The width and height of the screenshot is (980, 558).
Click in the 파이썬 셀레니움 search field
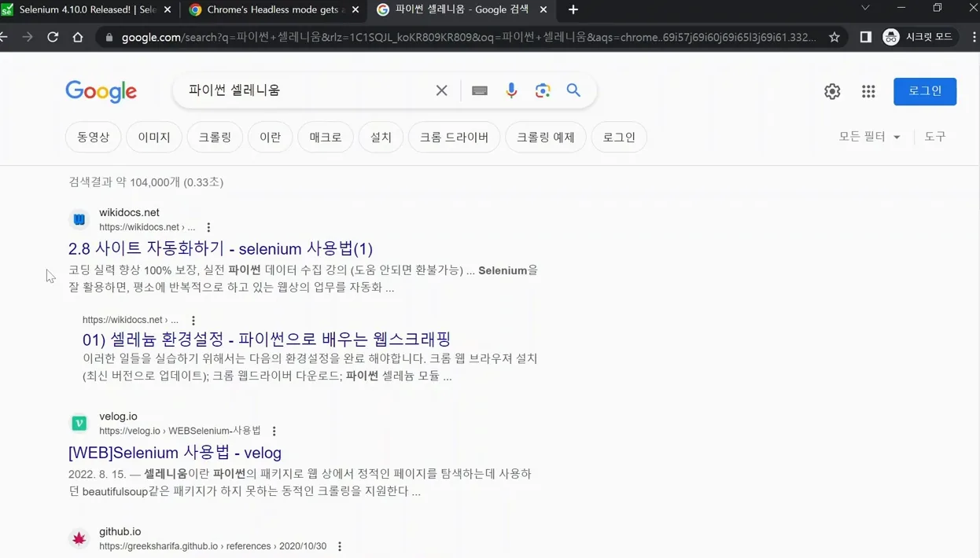307,90
